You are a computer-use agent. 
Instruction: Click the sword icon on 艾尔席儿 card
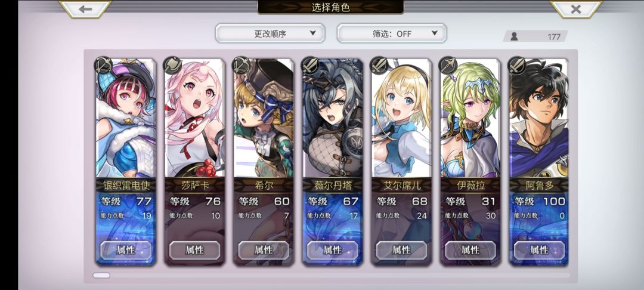tap(379, 65)
